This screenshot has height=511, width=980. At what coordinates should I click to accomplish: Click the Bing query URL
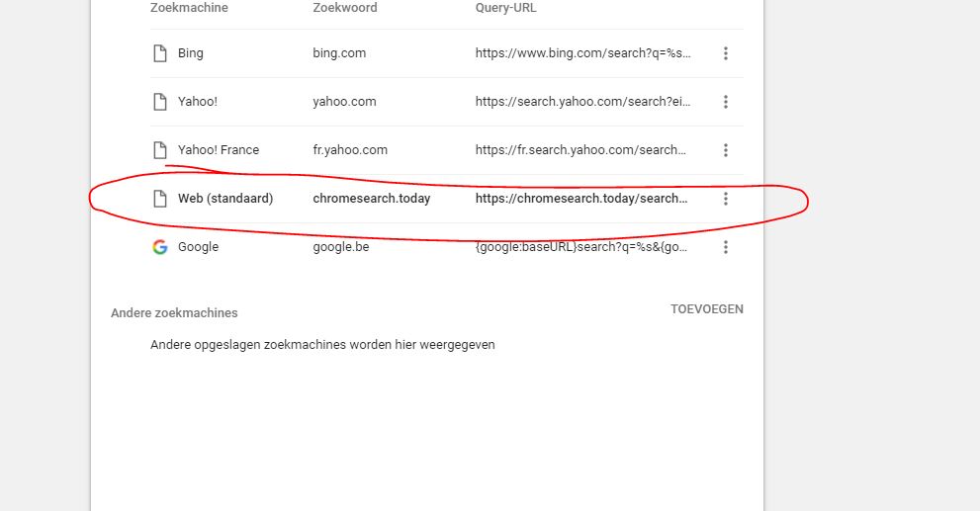[x=583, y=53]
